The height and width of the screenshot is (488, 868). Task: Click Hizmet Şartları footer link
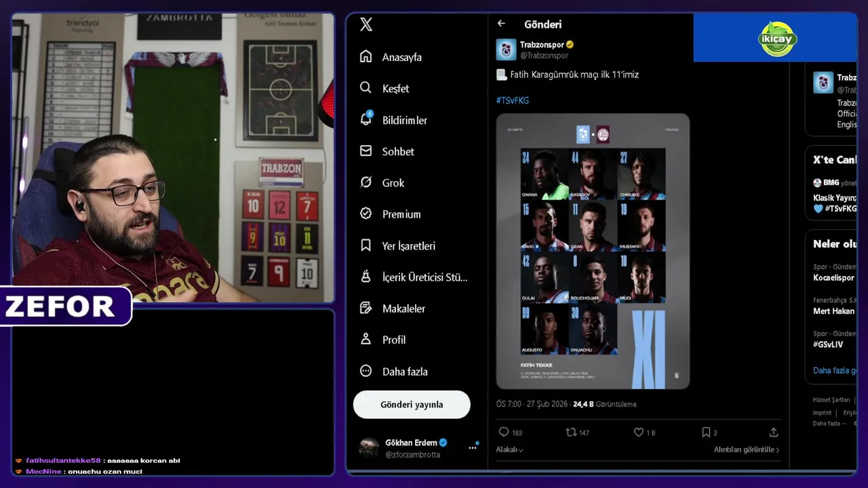(x=831, y=401)
